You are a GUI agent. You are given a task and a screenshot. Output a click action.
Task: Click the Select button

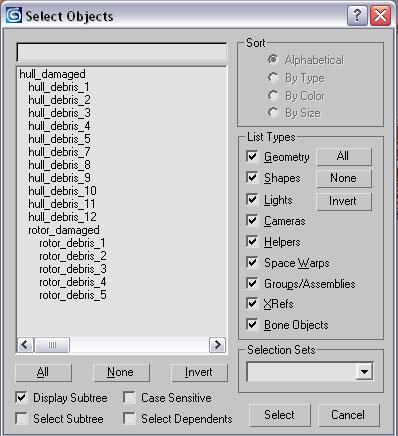[280, 415]
